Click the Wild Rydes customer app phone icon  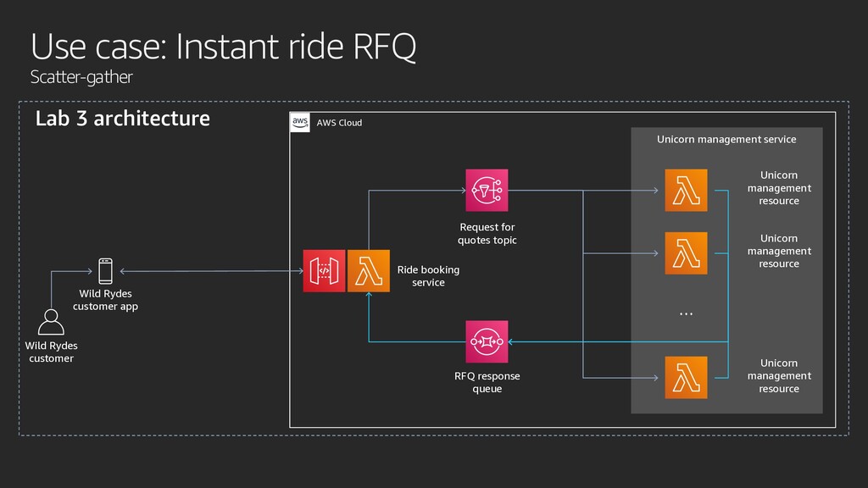[105, 271]
